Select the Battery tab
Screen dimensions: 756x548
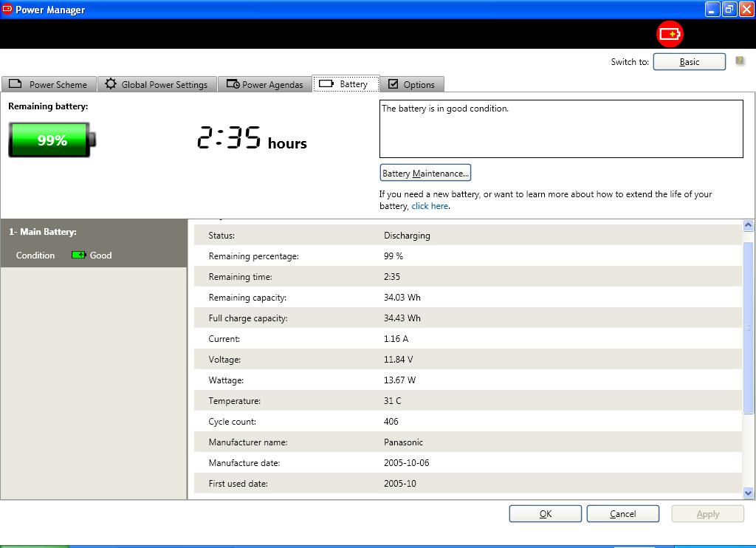(x=345, y=84)
